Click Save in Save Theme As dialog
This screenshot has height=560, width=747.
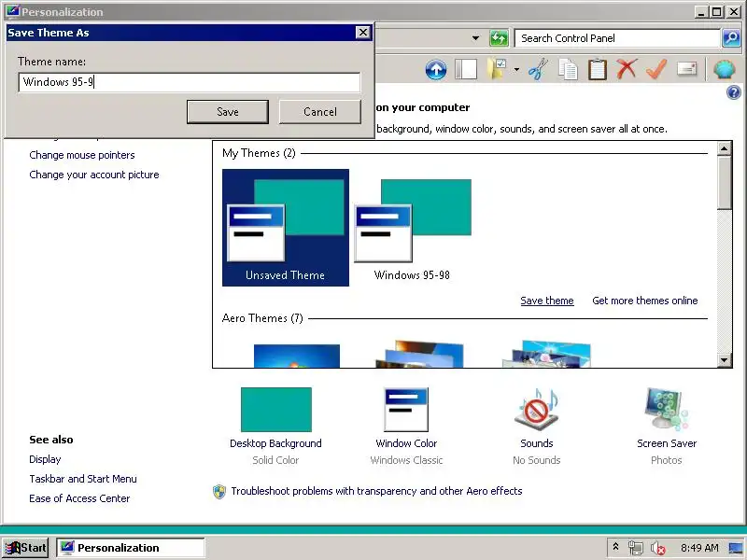228,112
